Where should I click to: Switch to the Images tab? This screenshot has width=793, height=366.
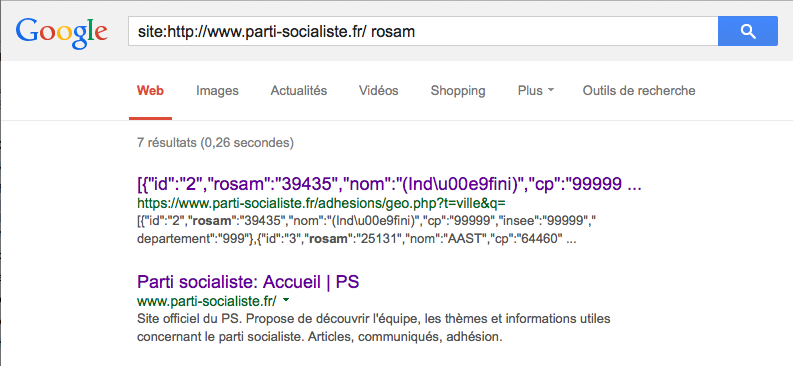(x=217, y=91)
